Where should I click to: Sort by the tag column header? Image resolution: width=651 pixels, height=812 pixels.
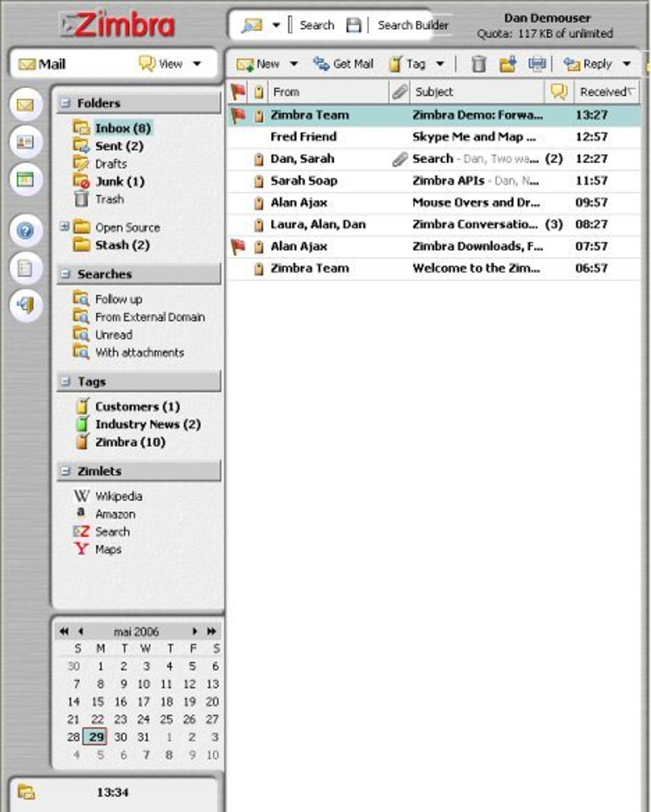[258, 91]
